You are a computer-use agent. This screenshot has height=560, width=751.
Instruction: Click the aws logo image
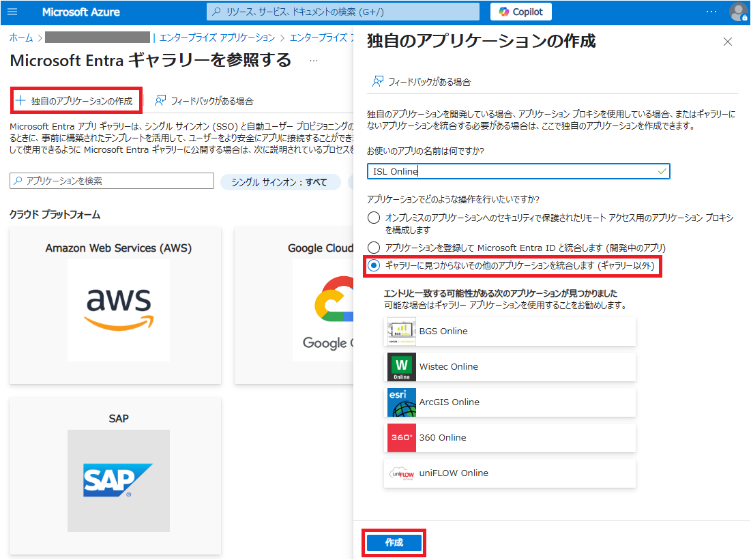(x=119, y=310)
